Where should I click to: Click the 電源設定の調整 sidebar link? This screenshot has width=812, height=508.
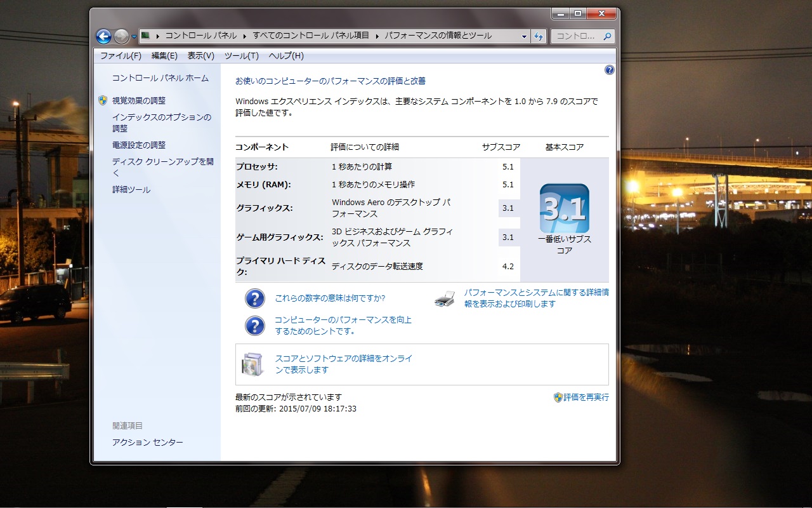[139, 145]
